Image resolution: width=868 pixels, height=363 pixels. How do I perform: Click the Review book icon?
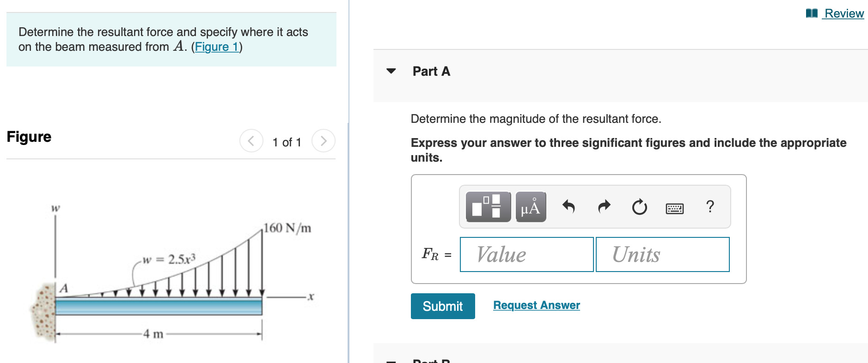(x=811, y=12)
